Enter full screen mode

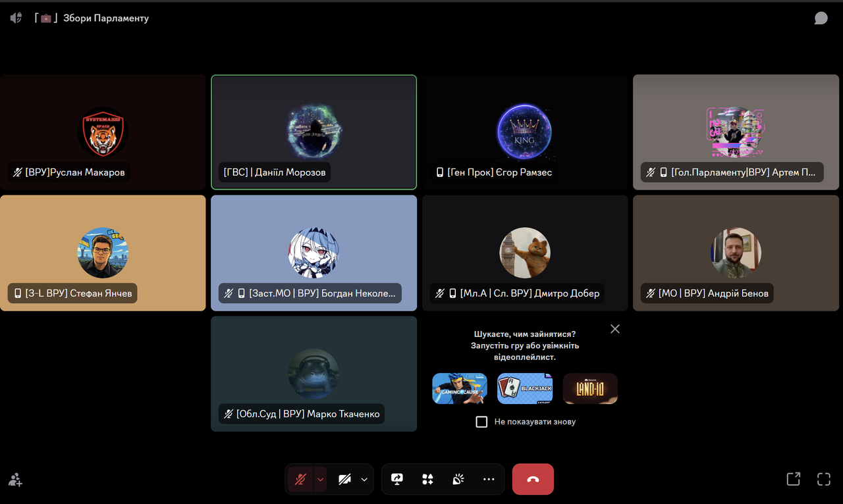pyautogui.click(x=824, y=479)
